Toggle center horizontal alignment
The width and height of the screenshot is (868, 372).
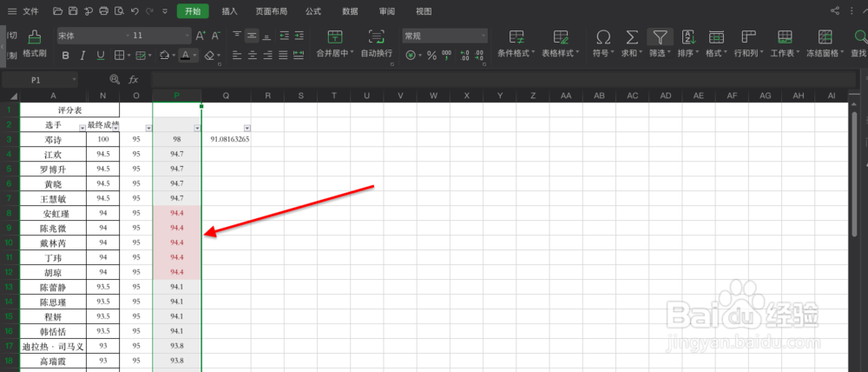click(253, 56)
